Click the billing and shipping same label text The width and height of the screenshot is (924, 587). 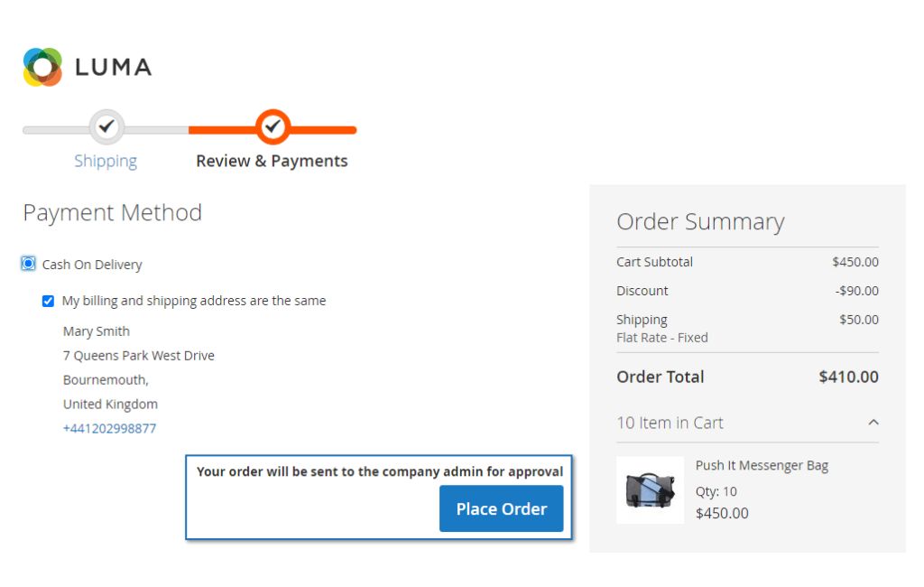(194, 301)
